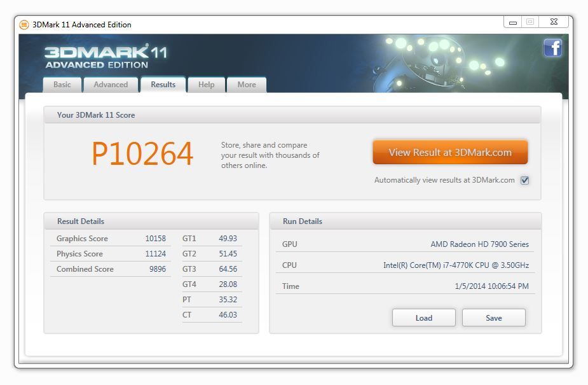The width and height of the screenshot is (588, 385).
Task: Click the GT3 value 64.56
Action: [x=228, y=269]
